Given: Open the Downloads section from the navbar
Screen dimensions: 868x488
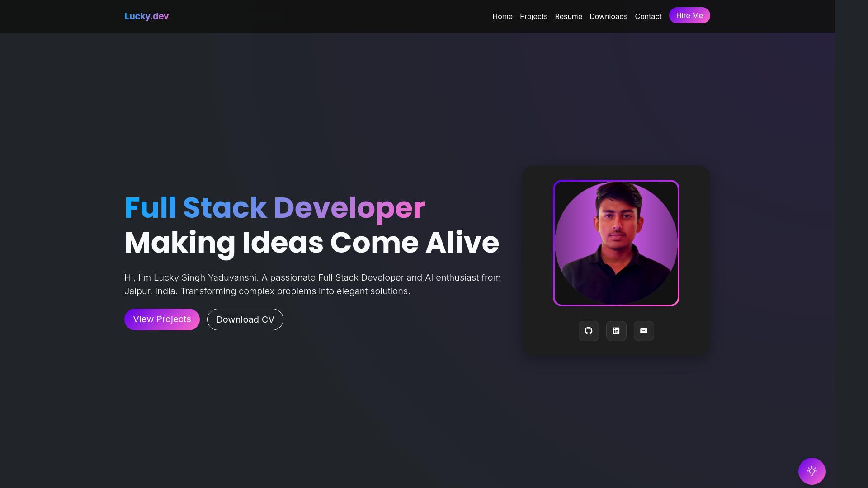Looking at the screenshot, I should pyautogui.click(x=608, y=16).
